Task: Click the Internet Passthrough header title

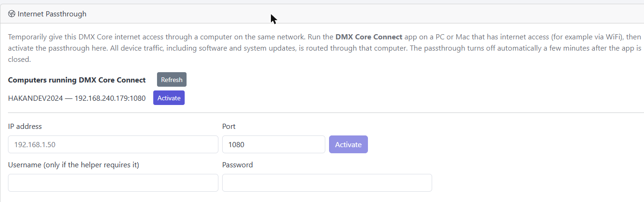Action: (52, 14)
